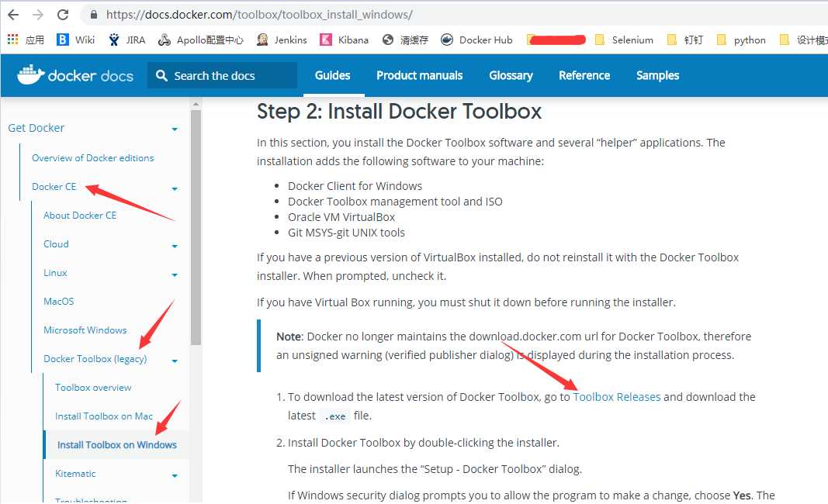
Task: Open the python bookmark folder
Action: point(741,40)
